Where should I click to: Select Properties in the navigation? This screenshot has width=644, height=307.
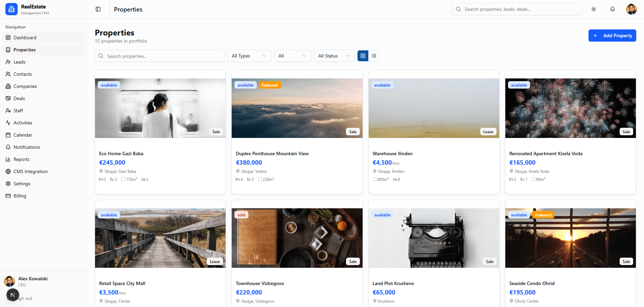(x=43, y=50)
